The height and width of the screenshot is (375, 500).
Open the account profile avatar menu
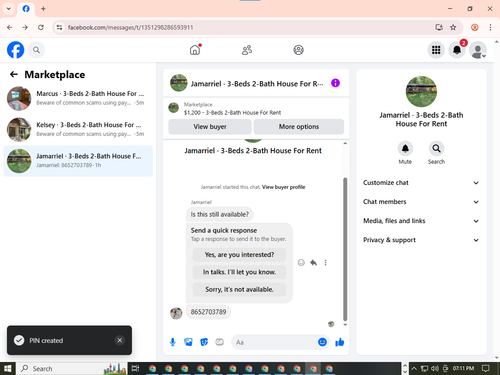(x=478, y=50)
